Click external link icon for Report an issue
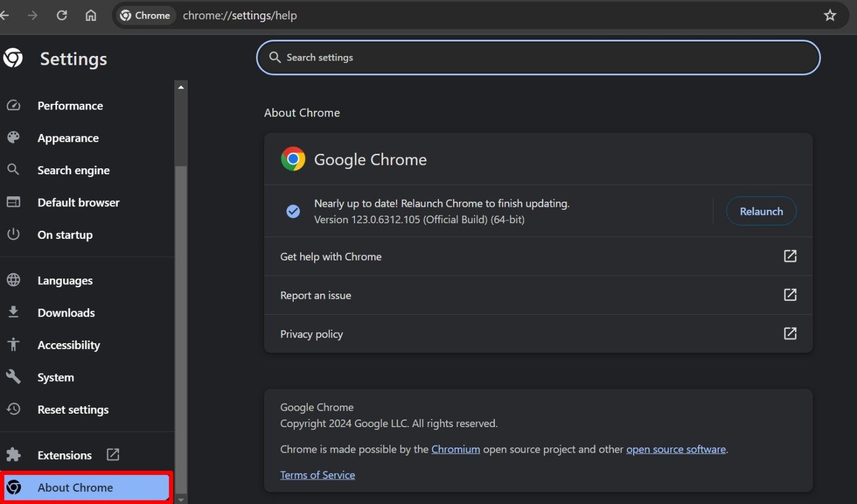This screenshot has width=857, height=504. tap(790, 294)
